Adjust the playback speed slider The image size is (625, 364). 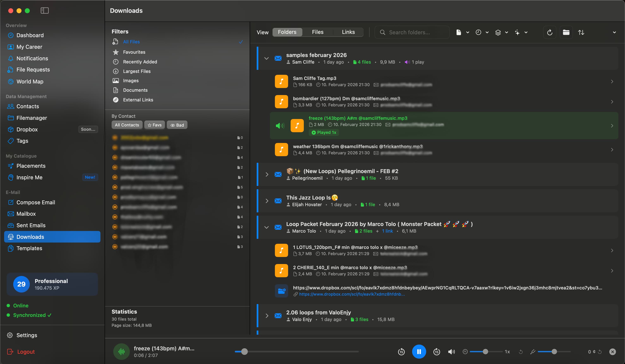point(486,352)
